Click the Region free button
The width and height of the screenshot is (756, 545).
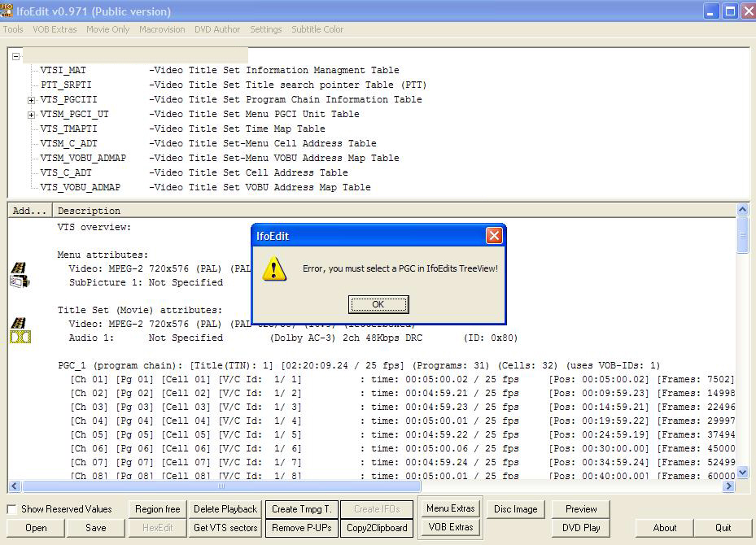coord(157,509)
